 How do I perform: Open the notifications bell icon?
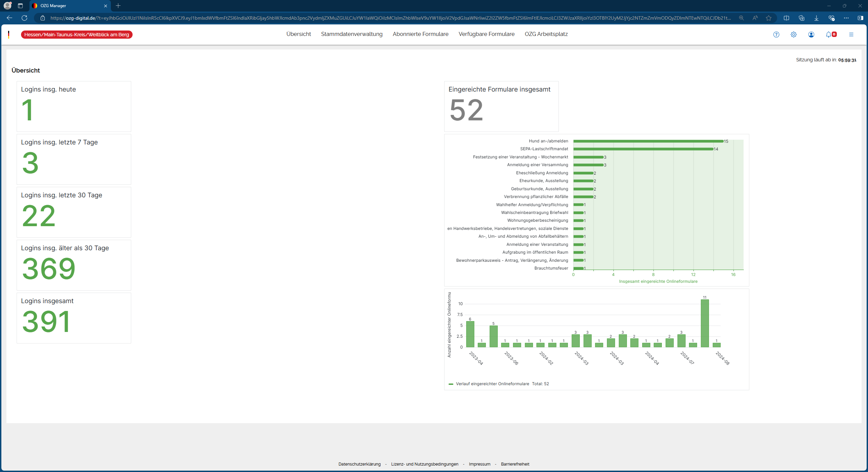pyautogui.click(x=828, y=34)
